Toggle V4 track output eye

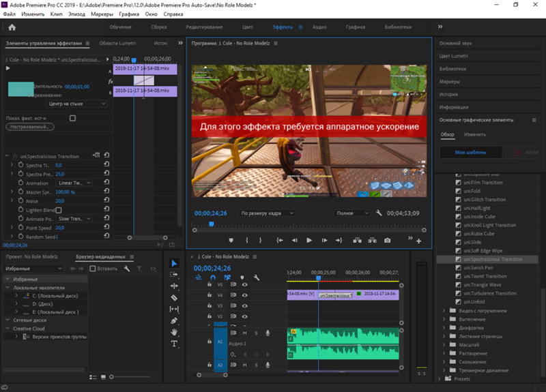(x=245, y=295)
